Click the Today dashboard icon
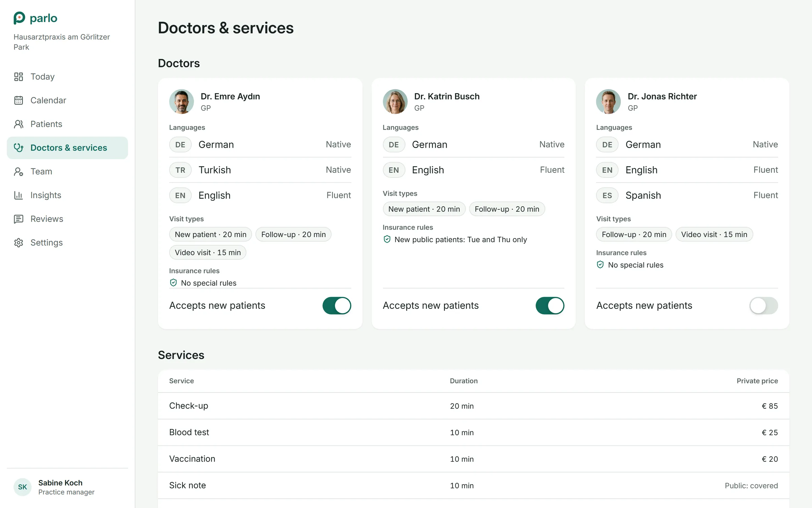This screenshot has height=508, width=812. pyautogui.click(x=19, y=77)
